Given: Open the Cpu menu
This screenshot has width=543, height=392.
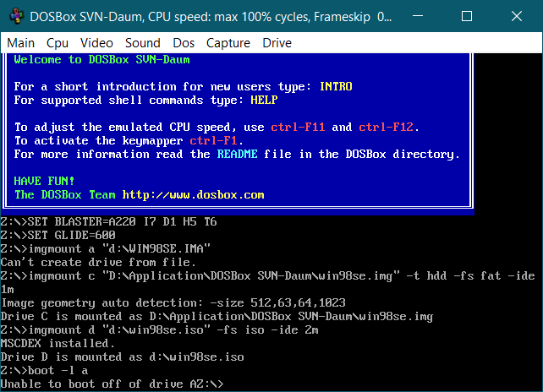Looking at the screenshot, I should 58,43.
